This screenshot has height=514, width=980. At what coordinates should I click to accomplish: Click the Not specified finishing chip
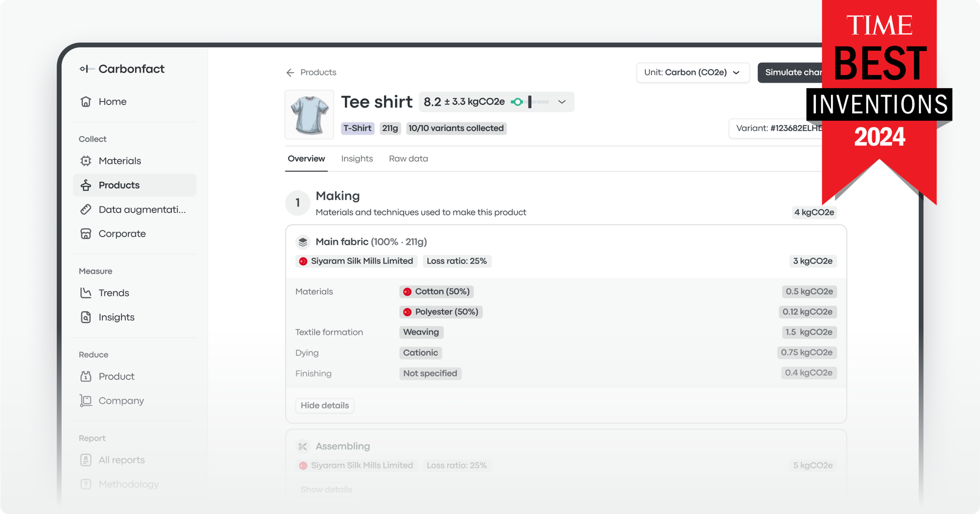coord(430,373)
